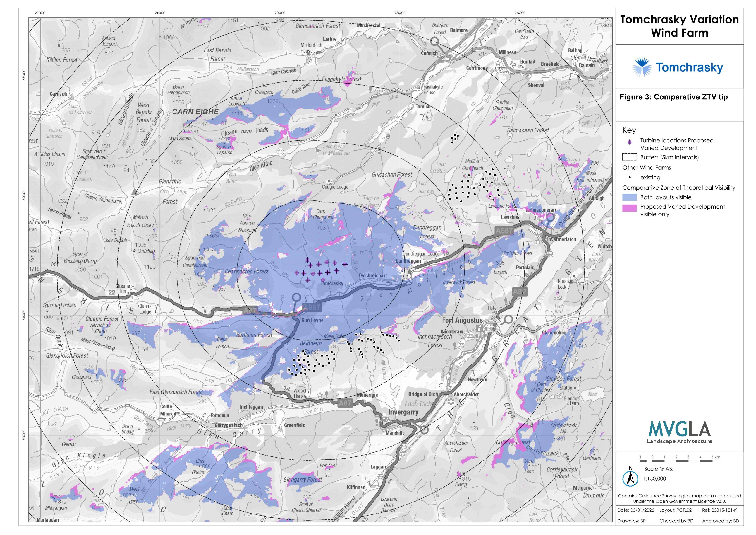Click the '220000' easting grid label
This screenshot has height=535, width=756.
[280, 13]
